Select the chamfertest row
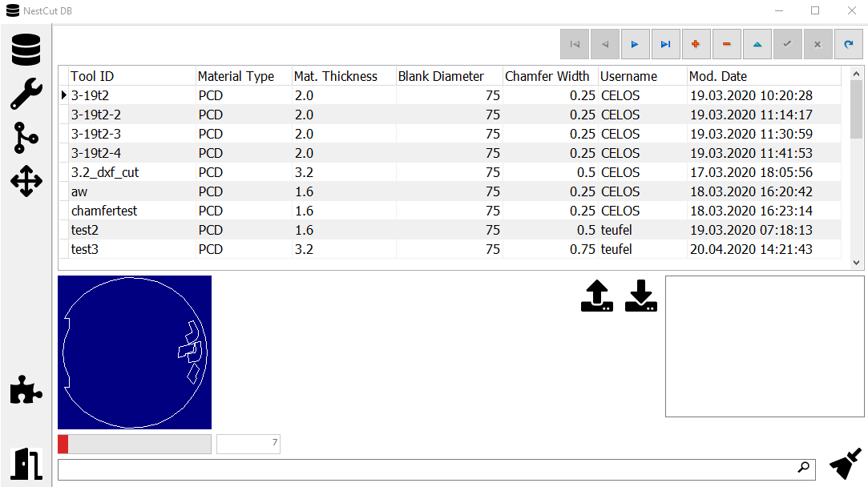This screenshot has height=487, width=868. click(x=450, y=211)
